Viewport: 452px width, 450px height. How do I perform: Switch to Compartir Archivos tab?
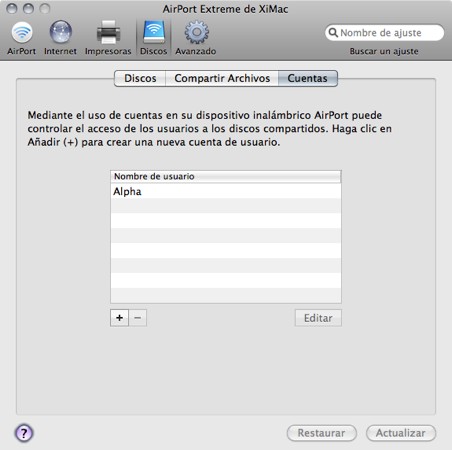point(222,78)
